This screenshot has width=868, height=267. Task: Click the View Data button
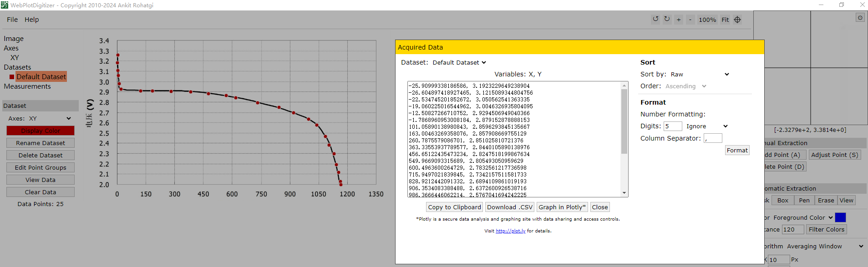(x=41, y=180)
